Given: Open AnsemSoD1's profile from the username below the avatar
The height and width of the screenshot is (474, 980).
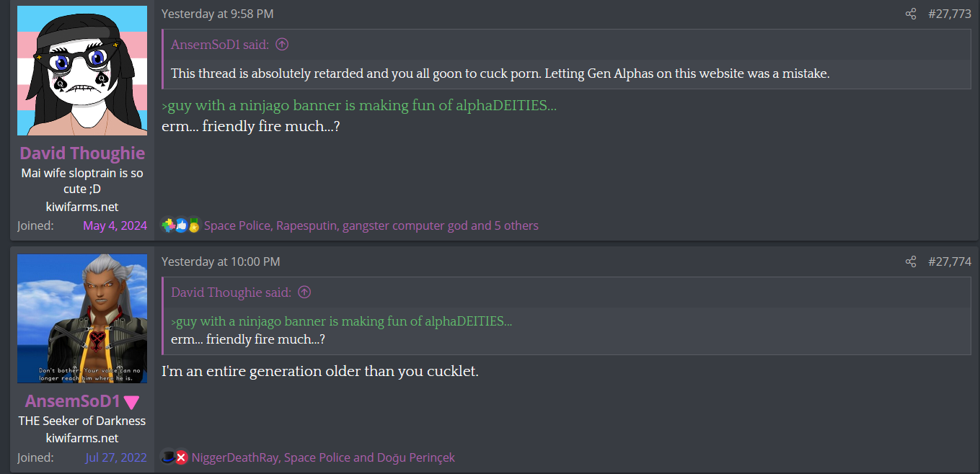Looking at the screenshot, I should click(72, 401).
